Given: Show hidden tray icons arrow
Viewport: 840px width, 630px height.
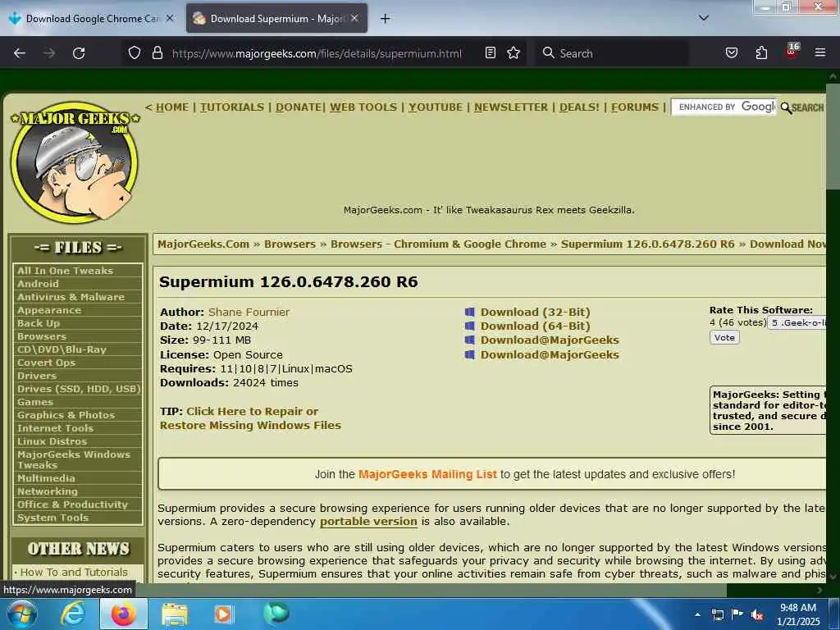Looking at the screenshot, I should click(x=697, y=614).
